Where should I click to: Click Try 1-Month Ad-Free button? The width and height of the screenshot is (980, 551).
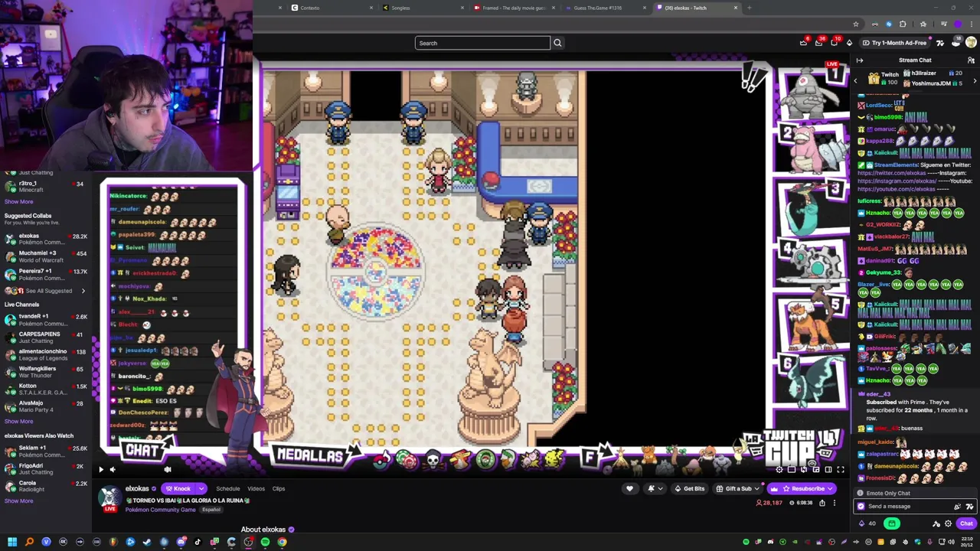(894, 43)
